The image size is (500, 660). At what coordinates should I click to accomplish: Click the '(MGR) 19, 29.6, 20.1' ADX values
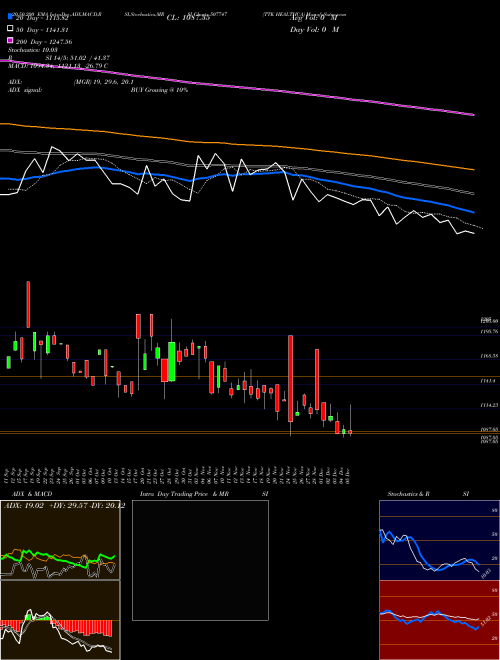tap(104, 82)
